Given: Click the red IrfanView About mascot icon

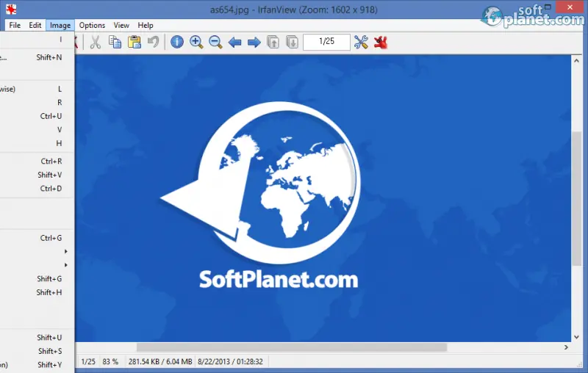Looking at the screenshot, I should click(x=381, y=42).
